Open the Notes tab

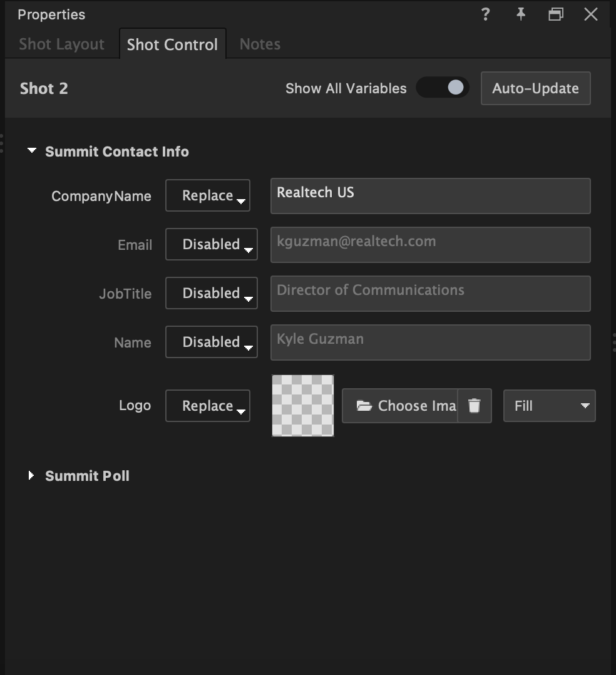point(259,44)
